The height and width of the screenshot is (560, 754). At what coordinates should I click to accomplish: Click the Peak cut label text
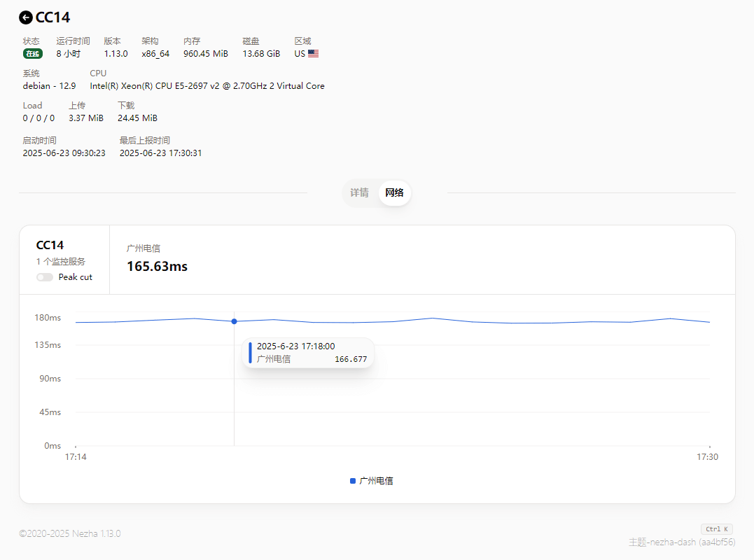pos(75,277)
